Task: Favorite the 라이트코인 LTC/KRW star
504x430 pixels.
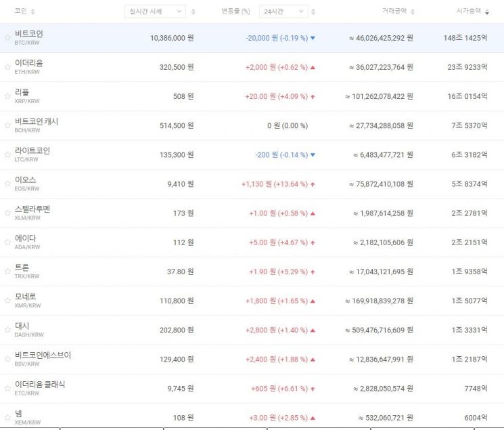Action: (x=7, y=154)
